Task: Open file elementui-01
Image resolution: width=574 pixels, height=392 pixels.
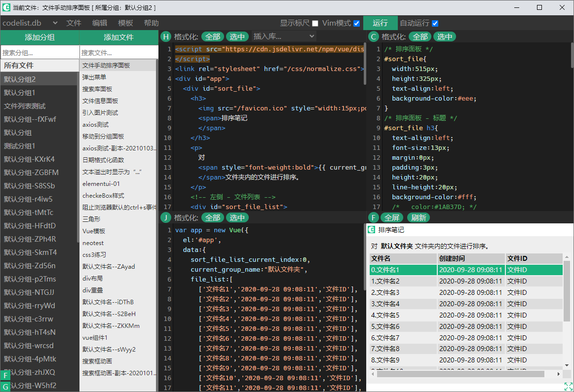Action: [118, 183]
